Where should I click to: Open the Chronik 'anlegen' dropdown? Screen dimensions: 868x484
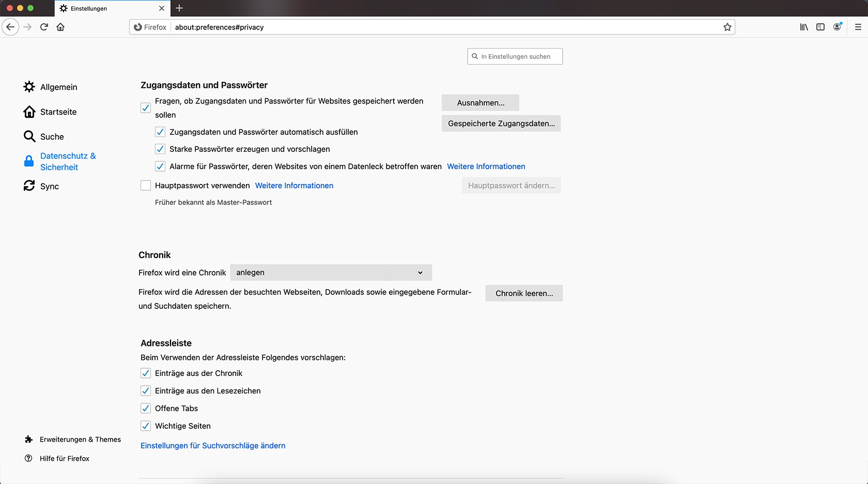pos(331,273)
